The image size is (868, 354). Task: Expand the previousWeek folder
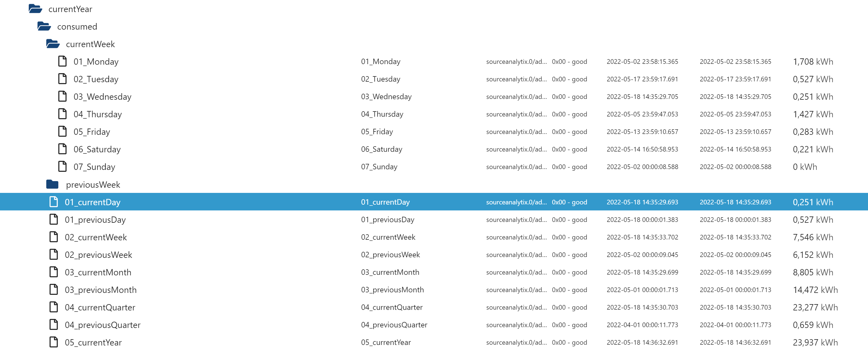53,184
